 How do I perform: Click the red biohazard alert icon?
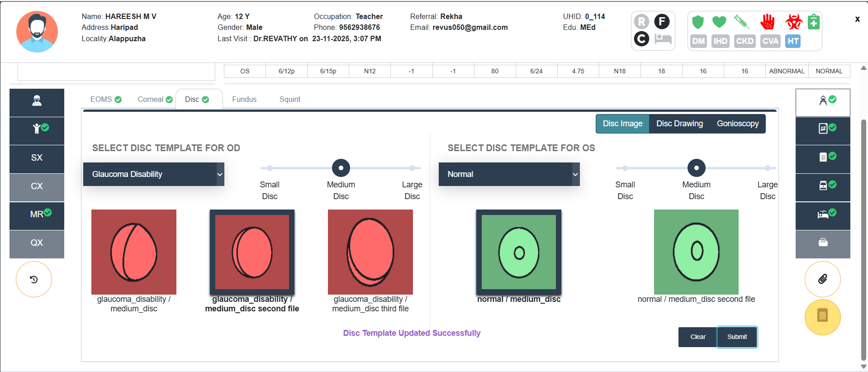click(x=793, y=22)
